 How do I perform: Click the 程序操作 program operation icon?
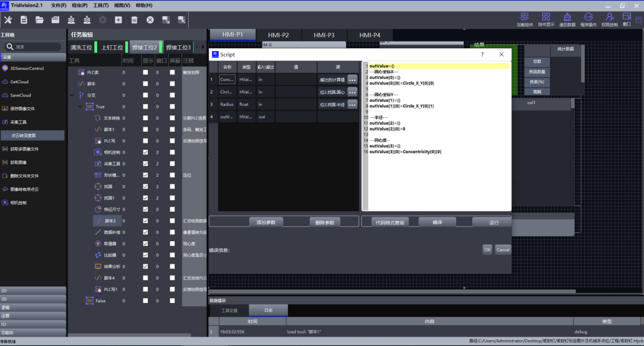point(588,17)
